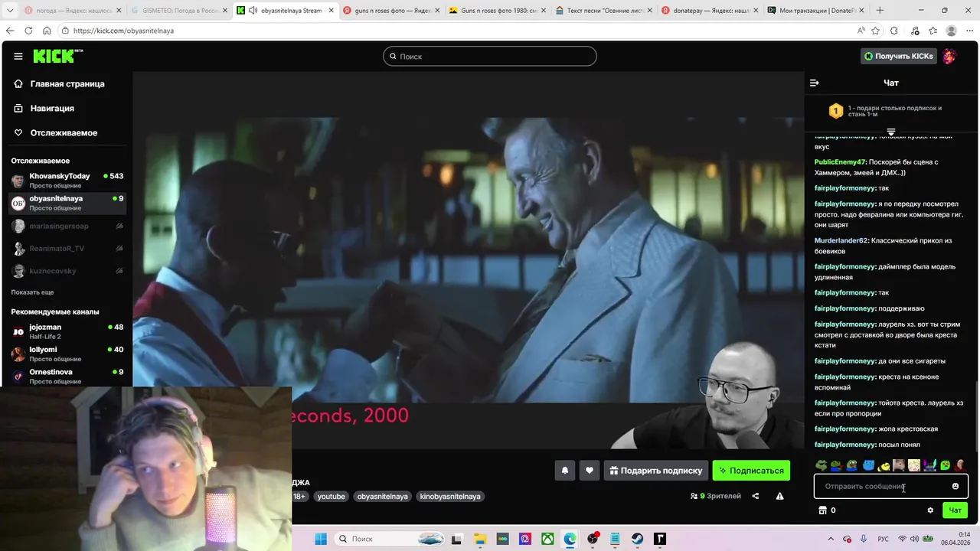Focus the Kick search field 'Поиск'

490,56
